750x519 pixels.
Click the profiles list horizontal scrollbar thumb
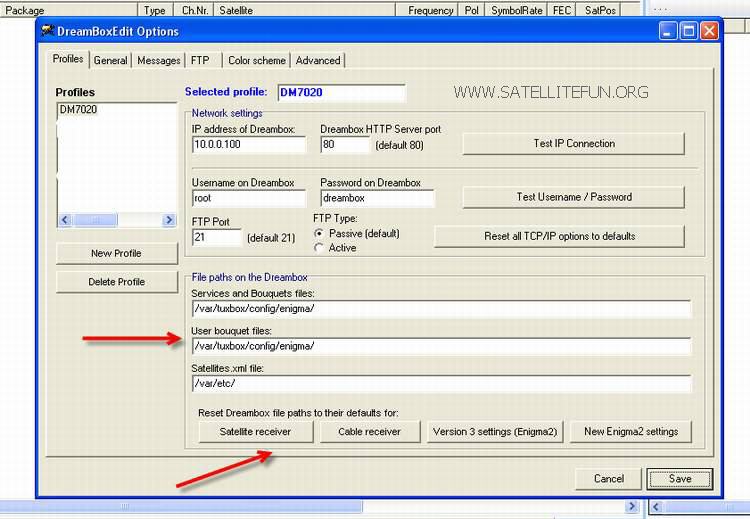(95, 220)
